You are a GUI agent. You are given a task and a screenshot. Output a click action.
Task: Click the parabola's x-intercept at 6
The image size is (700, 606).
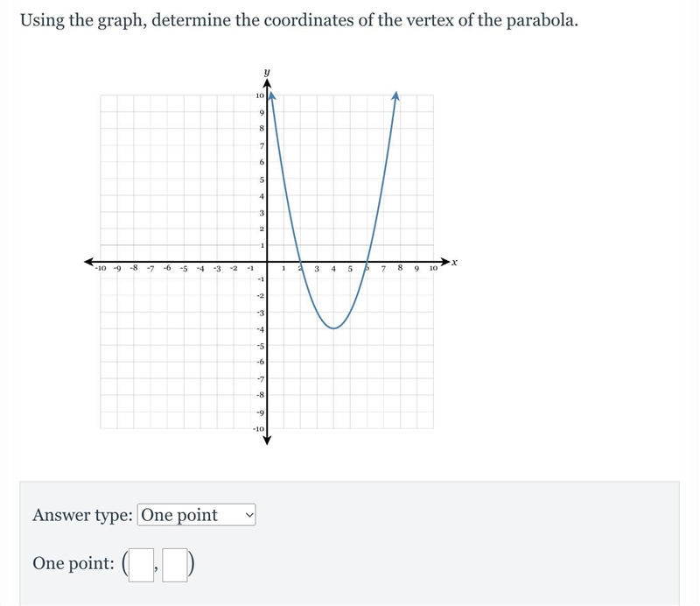pyautogui.click(x=367, y=262)
